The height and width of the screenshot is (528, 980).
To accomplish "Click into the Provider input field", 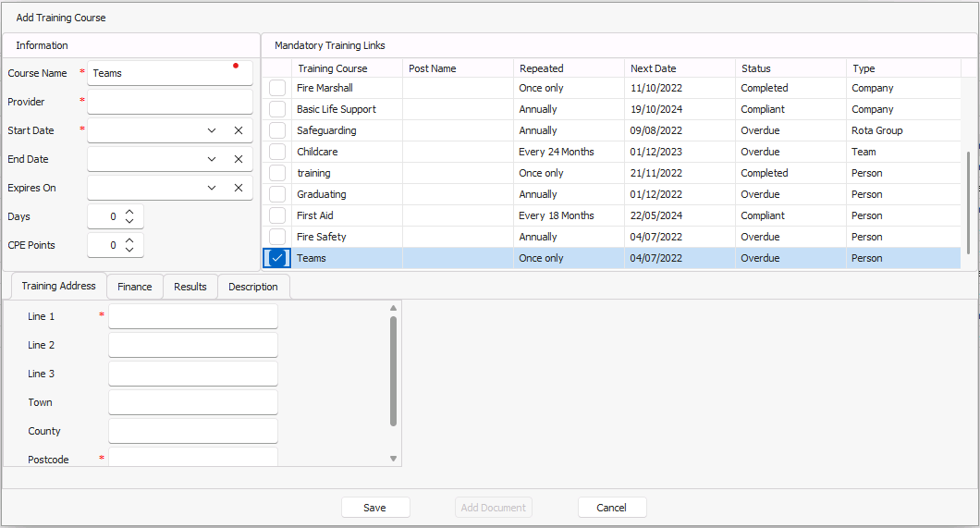I will [169, 102].
